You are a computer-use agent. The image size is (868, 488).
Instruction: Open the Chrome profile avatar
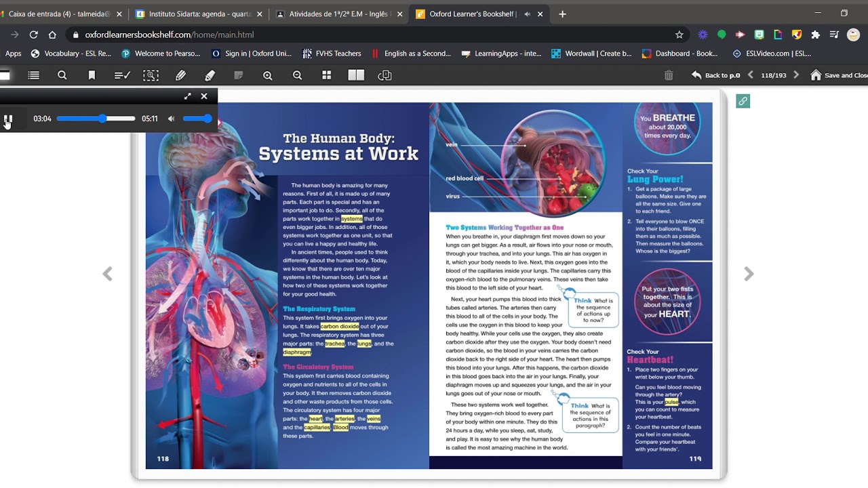point(853,35)
